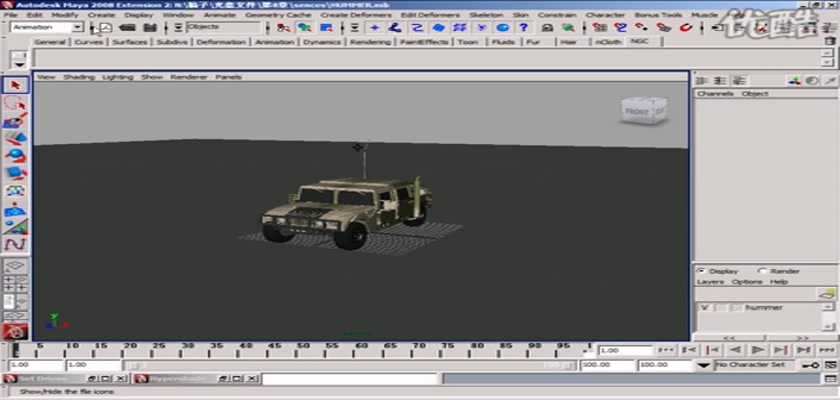Toggle select by object type icon
The height and width of the screenshot is (400, 840).
click(x=305, y=27)
